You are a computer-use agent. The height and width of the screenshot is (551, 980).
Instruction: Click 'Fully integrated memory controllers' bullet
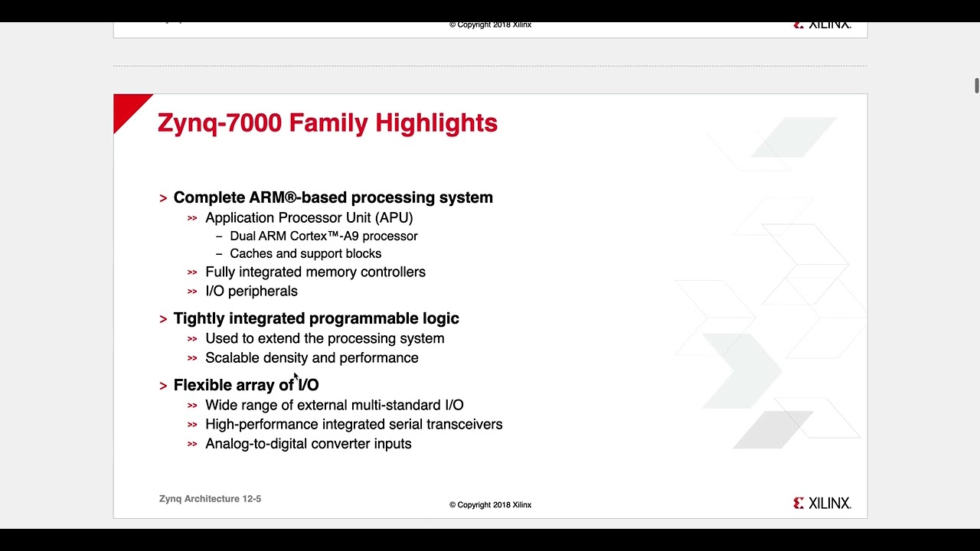click(x=315, y=272)
